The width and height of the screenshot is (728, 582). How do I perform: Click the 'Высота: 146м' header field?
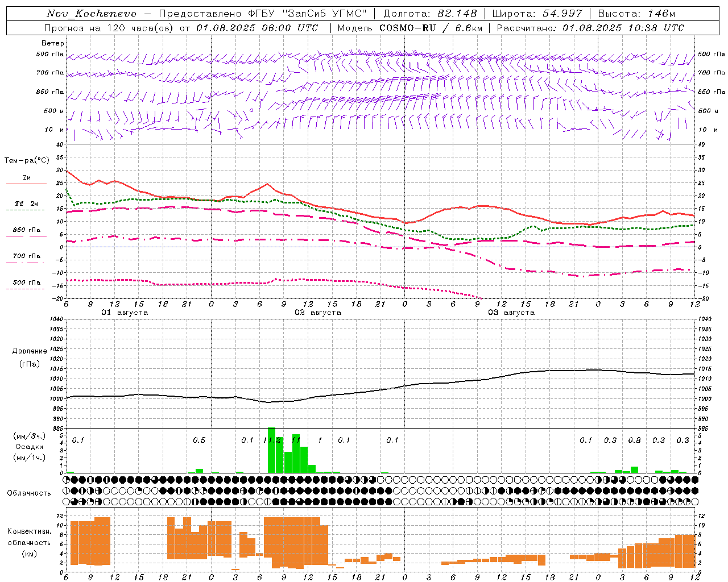(x=636, y=14)
